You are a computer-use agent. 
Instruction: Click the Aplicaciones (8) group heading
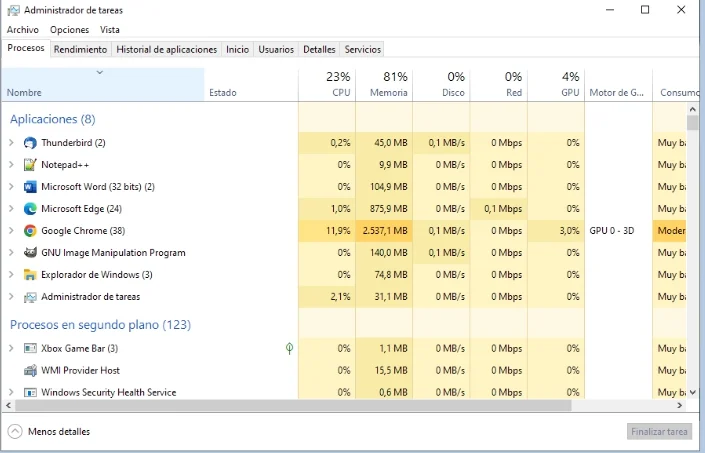click(x=53, y=119)
